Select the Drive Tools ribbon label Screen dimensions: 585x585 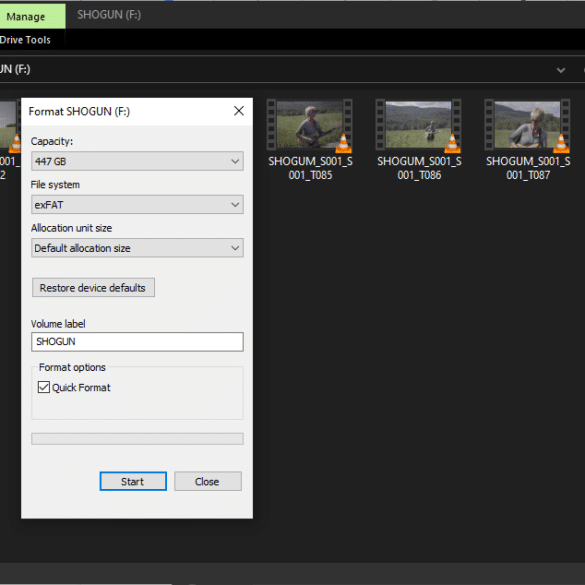25,40
